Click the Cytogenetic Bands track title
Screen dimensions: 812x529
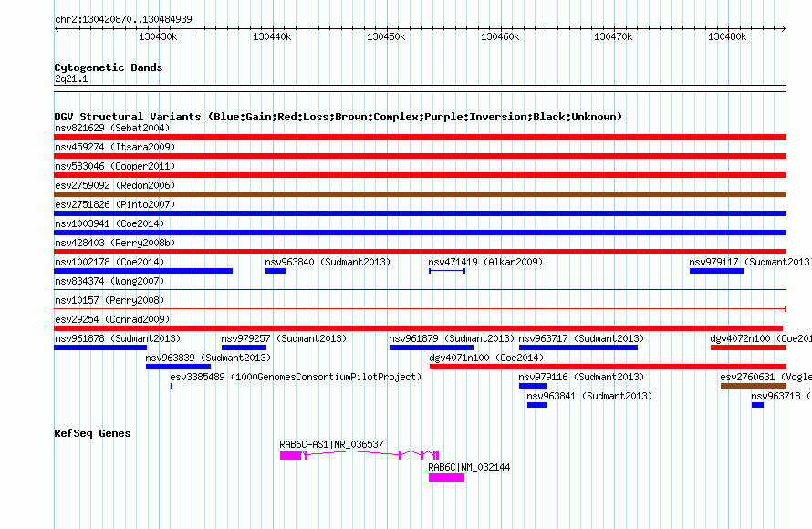tap(109, 67)
